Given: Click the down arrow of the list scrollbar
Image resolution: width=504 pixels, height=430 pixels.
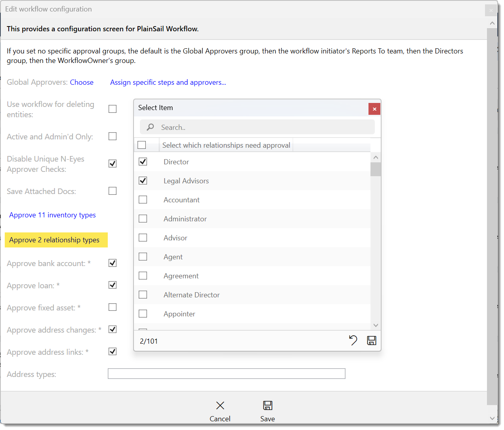Looking at the screenshot, I should pos(376,325).
